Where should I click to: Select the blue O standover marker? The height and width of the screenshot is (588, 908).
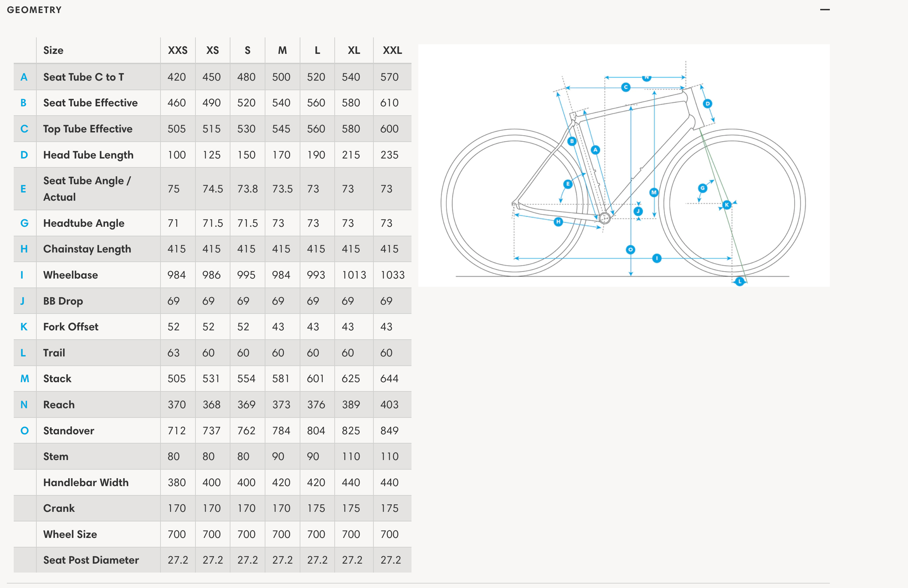pyautogui.click(x=630, y=249)
